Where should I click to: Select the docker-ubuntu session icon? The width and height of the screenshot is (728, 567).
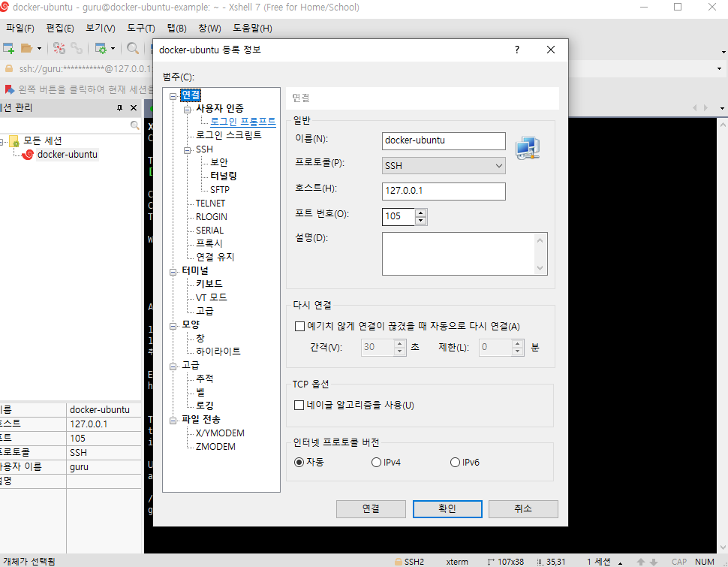pyautogui.click(x=29, y=154)
